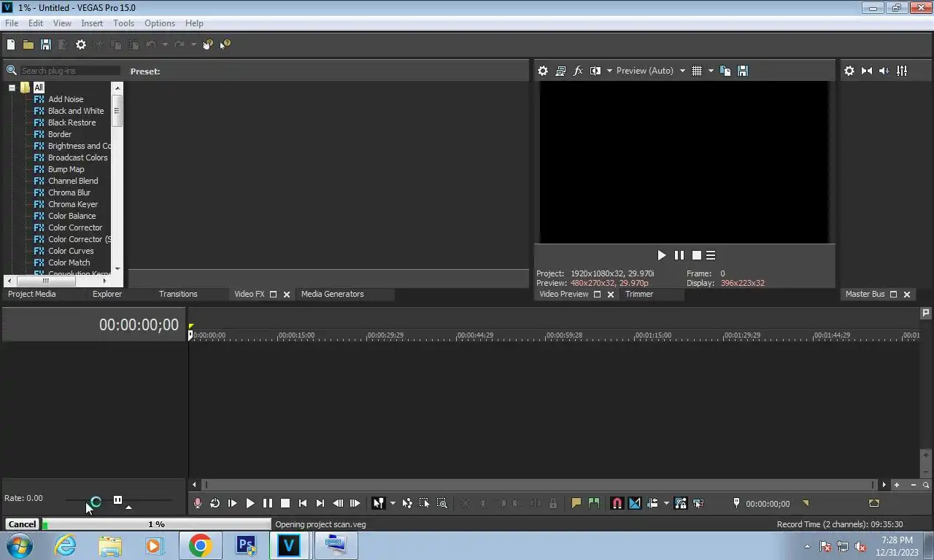Open Google Chrome from the taskbar
Screen dimensions: 934x560
pyautogui.click(x=200, y=545)
